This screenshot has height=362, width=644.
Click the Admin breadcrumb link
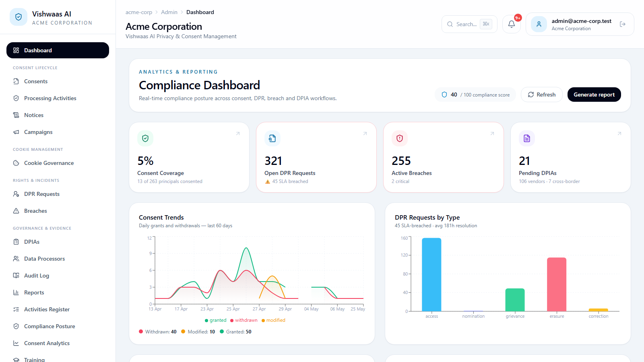[169, 12]
